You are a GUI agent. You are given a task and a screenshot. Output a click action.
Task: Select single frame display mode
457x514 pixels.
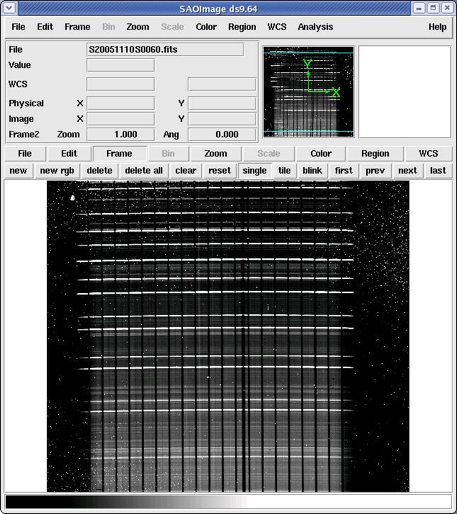click(x=254, y=171)
